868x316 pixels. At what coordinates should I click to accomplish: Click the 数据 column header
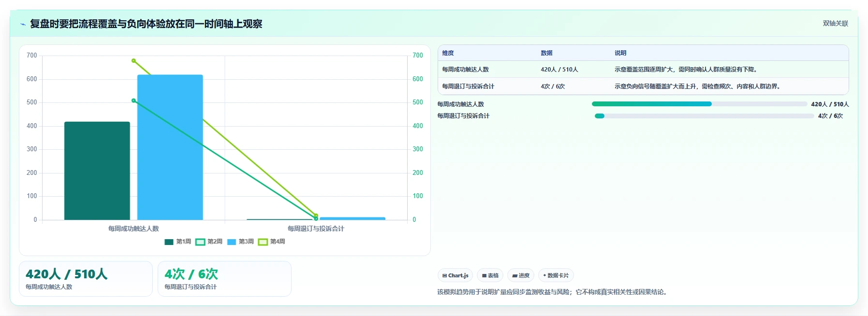coord(546,53)
